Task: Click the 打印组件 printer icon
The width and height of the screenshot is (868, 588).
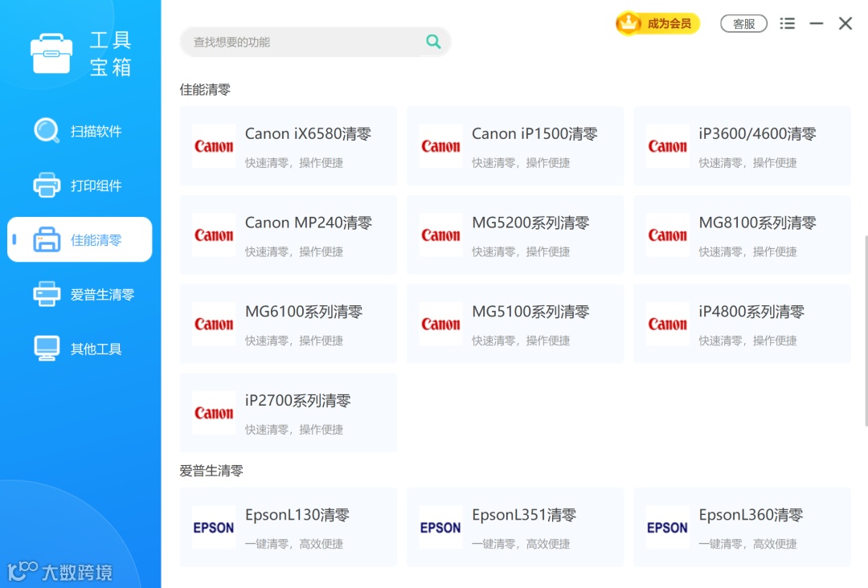Action: tap(47, 186)
